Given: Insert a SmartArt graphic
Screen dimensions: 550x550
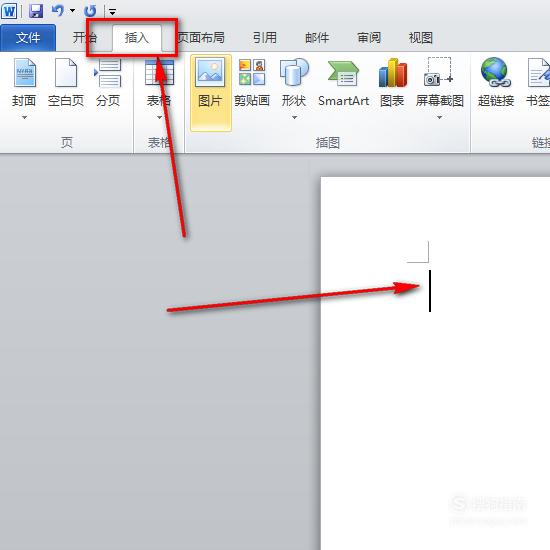Looking at the screenshot, I should [x=343, y=83].
